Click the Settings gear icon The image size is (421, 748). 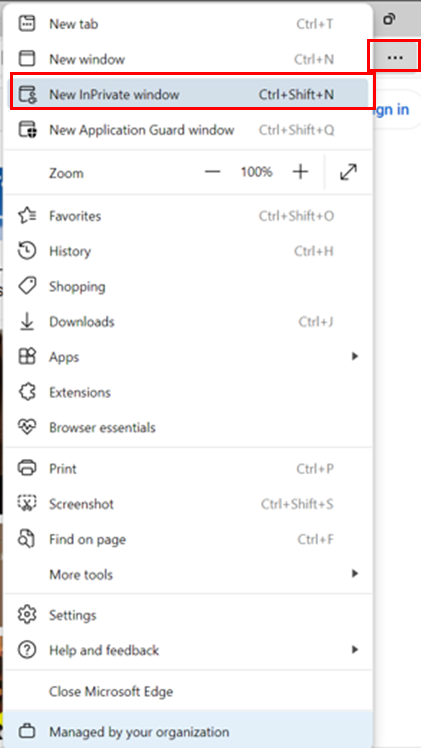tap(27, 614)
